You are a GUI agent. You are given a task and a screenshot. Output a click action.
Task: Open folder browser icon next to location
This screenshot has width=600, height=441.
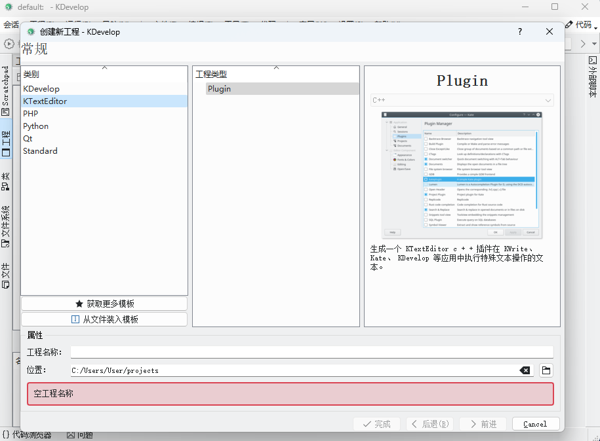point(546,370)
